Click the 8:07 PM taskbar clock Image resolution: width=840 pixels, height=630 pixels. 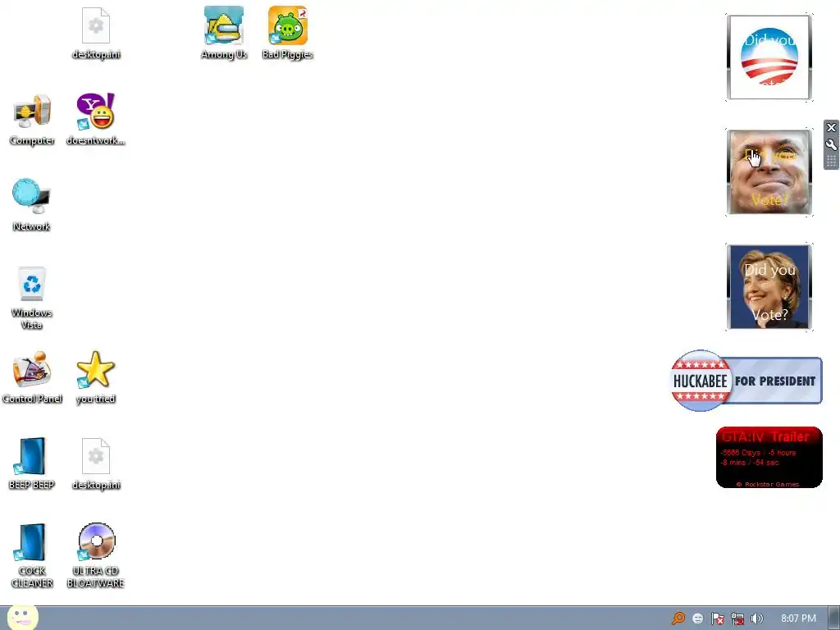tap(798, 619)
